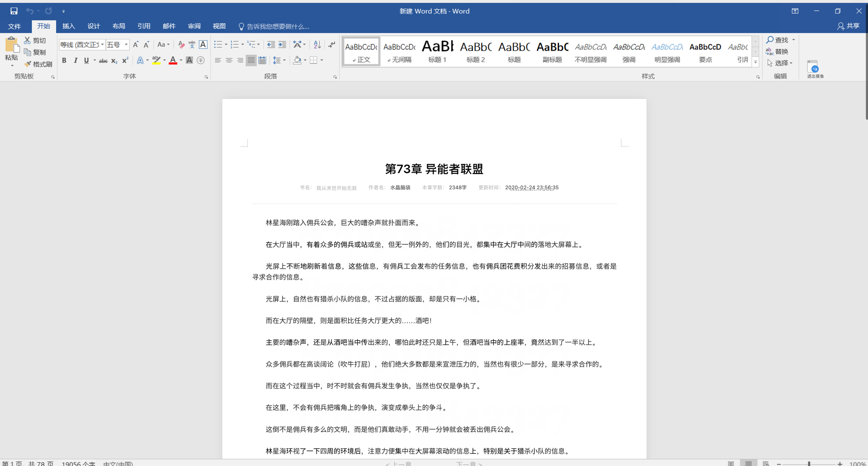Screen dimensions: 868x466
Task: Apply the 无间隔 no spacing style
Action: (x=399, y=52)
